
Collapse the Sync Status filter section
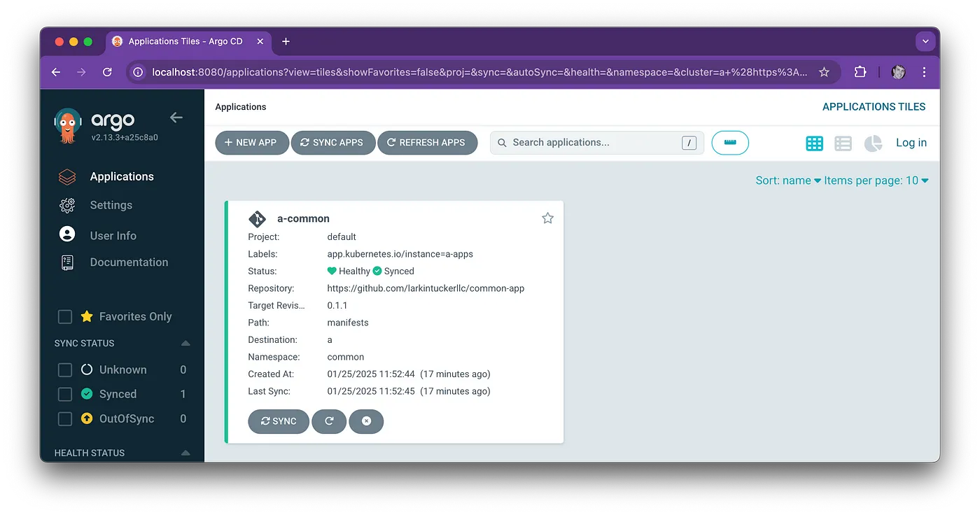pyautogui.click(x=185, y=344)
